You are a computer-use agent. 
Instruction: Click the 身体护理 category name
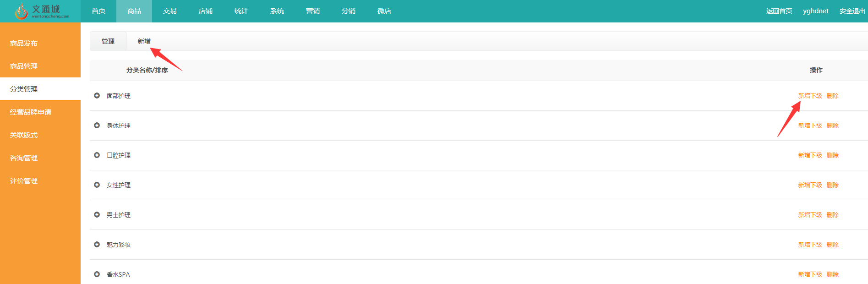119,126
